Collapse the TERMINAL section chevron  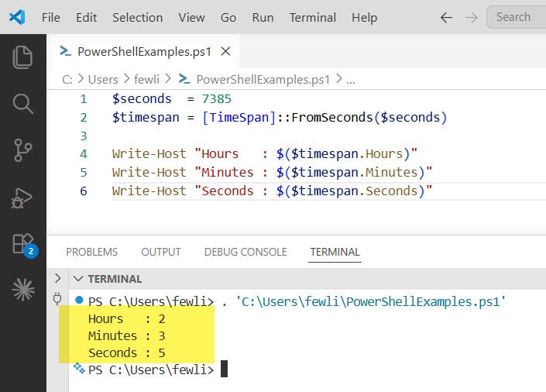point(78,279)
